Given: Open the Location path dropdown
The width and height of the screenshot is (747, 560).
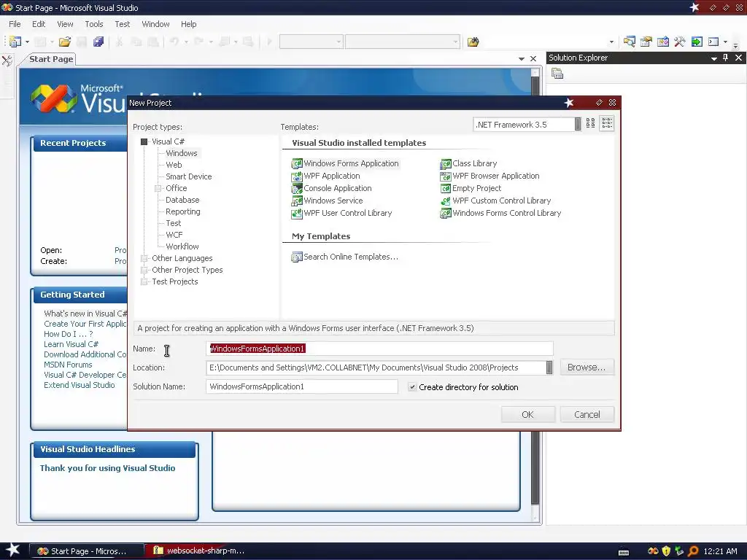Looking at the screenshot, I should (x=549, y=367).
